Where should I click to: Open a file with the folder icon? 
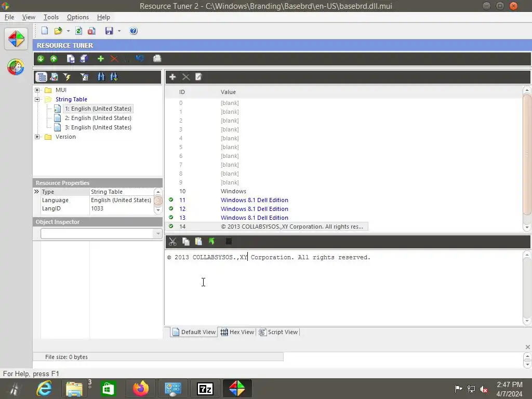point(58,31)
